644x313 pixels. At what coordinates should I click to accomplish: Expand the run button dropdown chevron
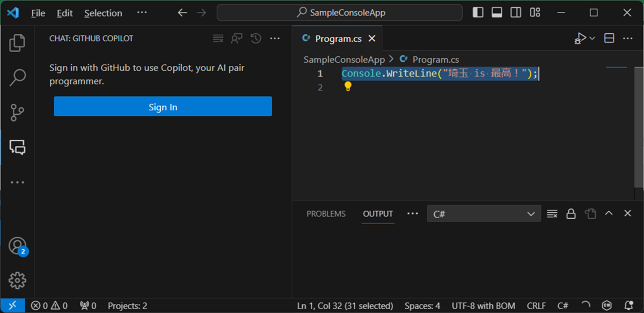click(x=592, y=39)
